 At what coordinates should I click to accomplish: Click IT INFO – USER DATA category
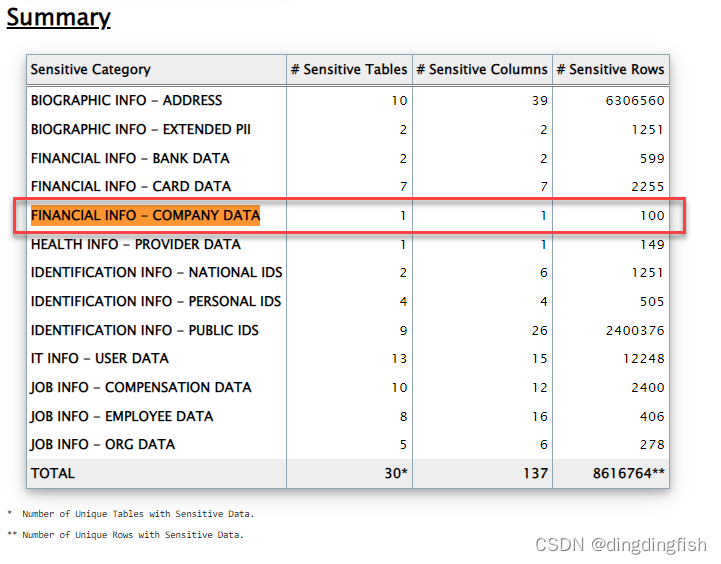tap(100, 358)
